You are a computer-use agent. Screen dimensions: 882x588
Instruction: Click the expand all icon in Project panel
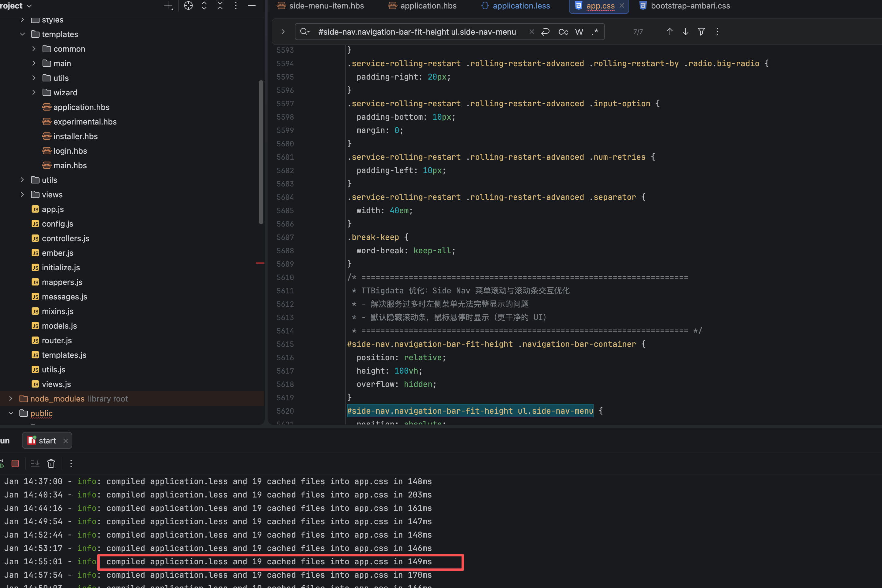(x=204, y=6)
